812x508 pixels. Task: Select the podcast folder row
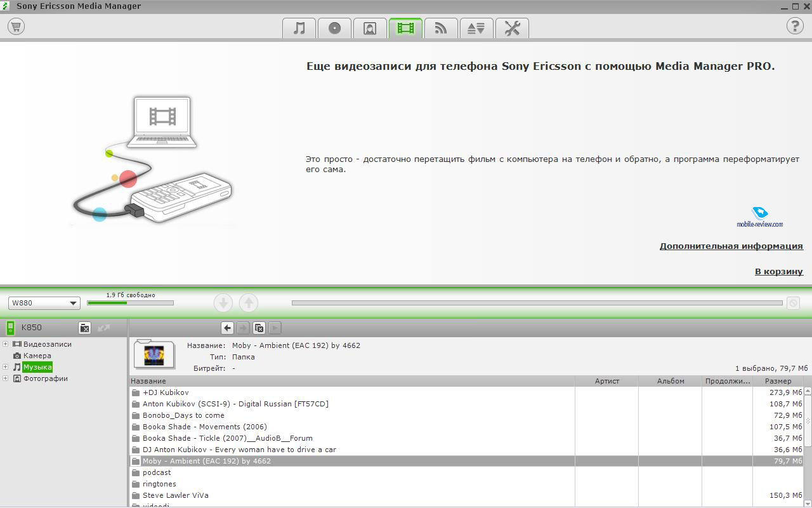tap(466, 472)
